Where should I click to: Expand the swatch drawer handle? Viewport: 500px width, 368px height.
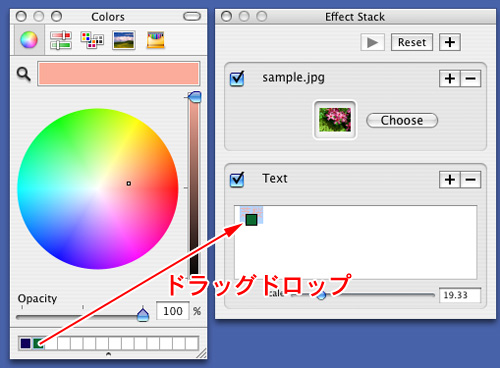[x=108, y=354]
